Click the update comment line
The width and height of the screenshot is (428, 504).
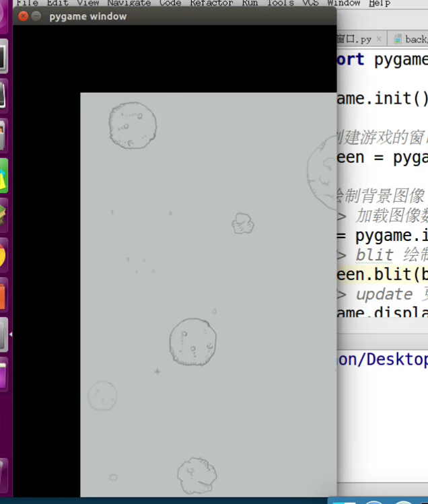[x=382, y=294]
